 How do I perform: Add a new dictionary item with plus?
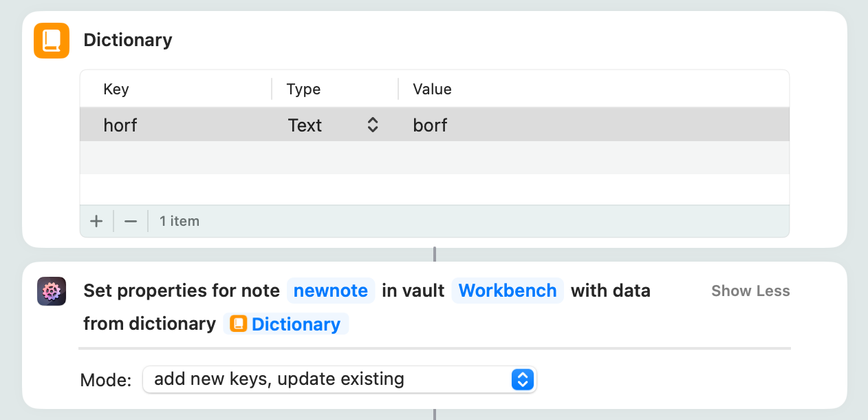(x=96, y=221)
